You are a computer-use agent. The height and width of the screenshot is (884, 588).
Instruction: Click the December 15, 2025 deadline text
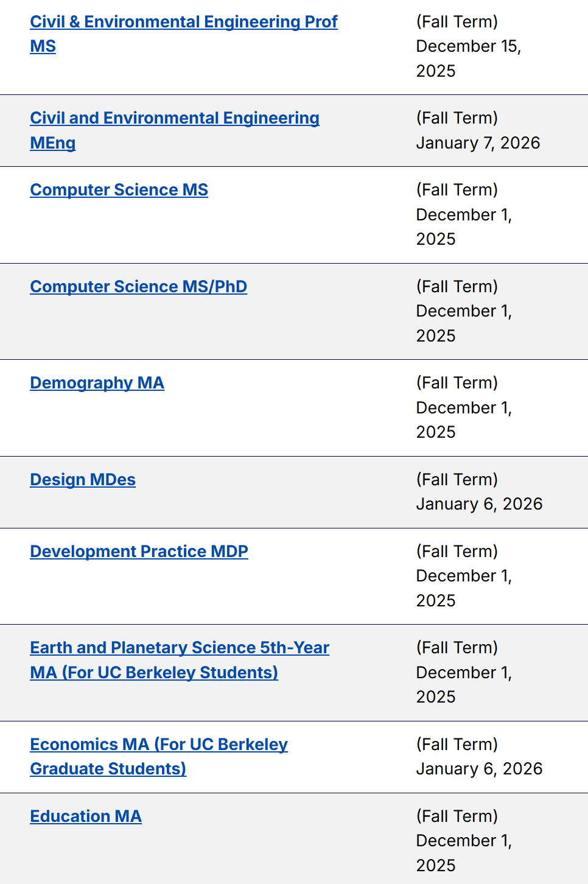pyautogui.click(x=468, y=47)
